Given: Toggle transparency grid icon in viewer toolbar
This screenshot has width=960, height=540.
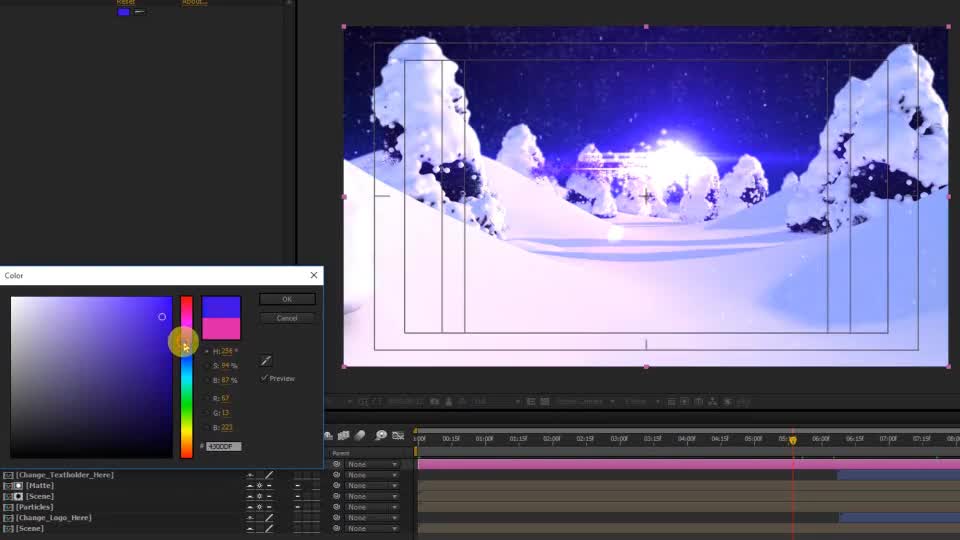Looking at the screenshot, I should pos(544,402).
